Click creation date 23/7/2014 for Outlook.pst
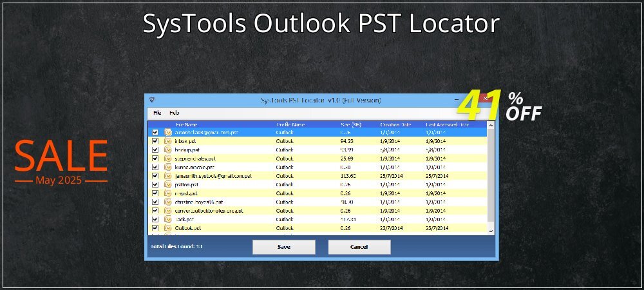This screenshot has width=644, height=290. (392, 228)
